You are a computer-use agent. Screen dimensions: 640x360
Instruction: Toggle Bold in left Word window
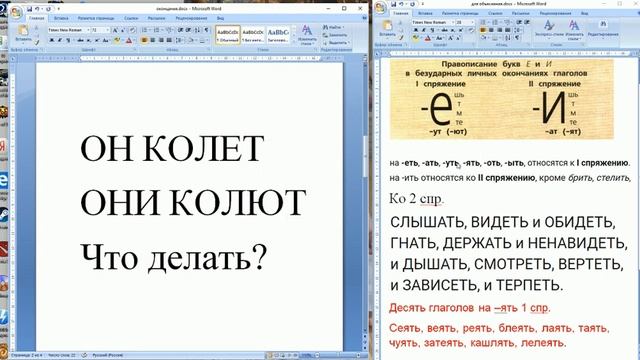(52, 40)
